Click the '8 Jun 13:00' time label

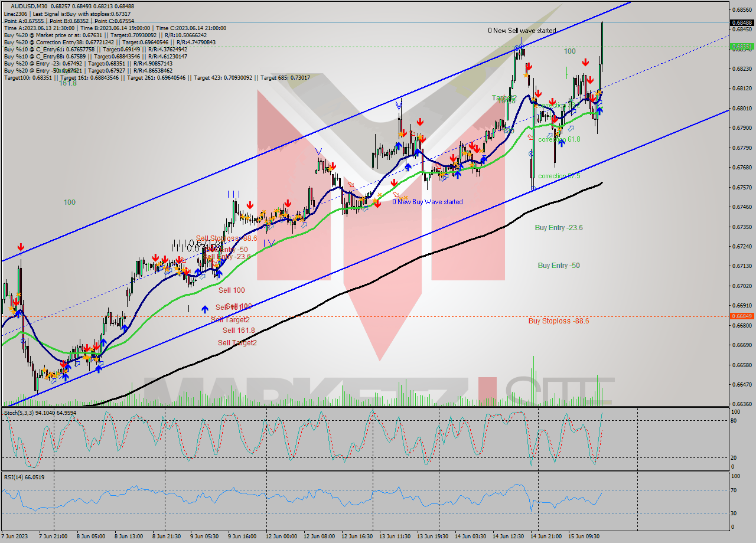(x=128, y=537)
